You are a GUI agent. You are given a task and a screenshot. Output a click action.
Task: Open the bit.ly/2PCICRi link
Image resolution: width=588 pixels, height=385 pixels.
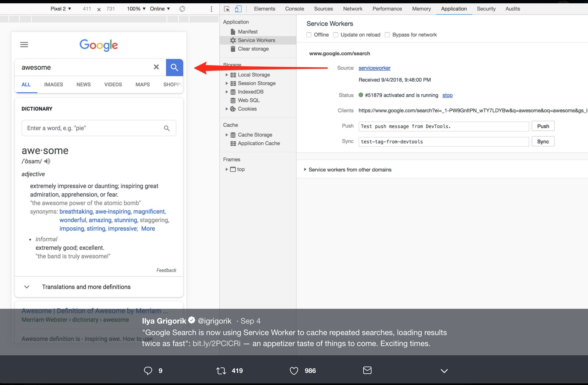(216, 344)
